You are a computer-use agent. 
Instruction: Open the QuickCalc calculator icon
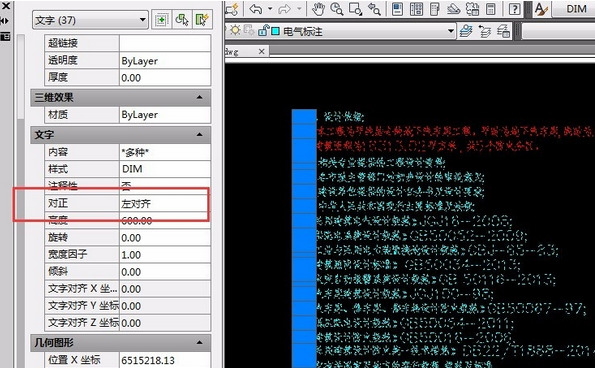coord(491,9)
